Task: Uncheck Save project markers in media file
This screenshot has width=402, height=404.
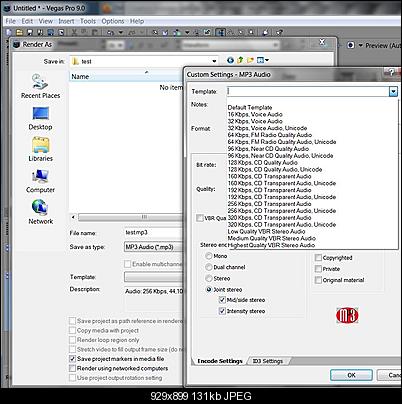Action: tap(72, 359)
